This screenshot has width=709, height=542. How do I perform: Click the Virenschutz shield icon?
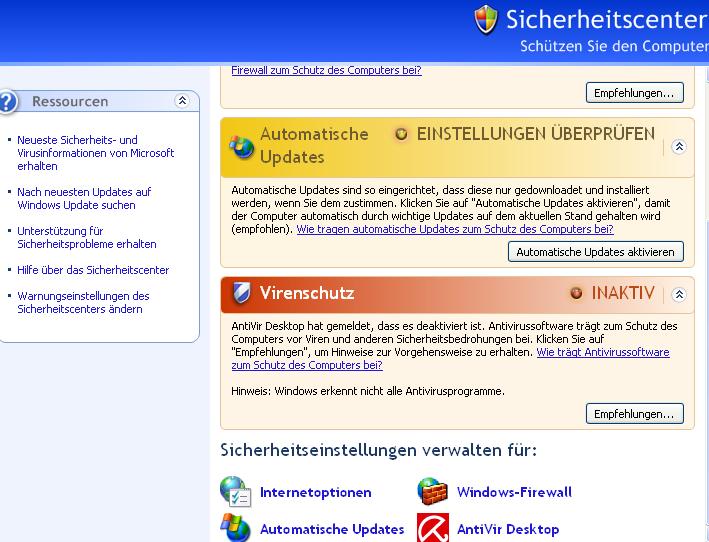[241, 293]
